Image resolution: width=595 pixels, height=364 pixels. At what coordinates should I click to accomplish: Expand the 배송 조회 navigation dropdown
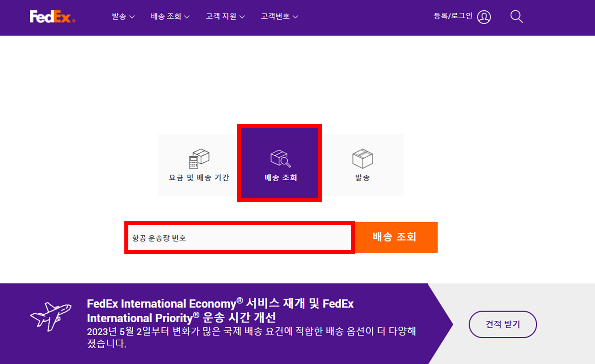pyautogui.click(x=187, y=16)
